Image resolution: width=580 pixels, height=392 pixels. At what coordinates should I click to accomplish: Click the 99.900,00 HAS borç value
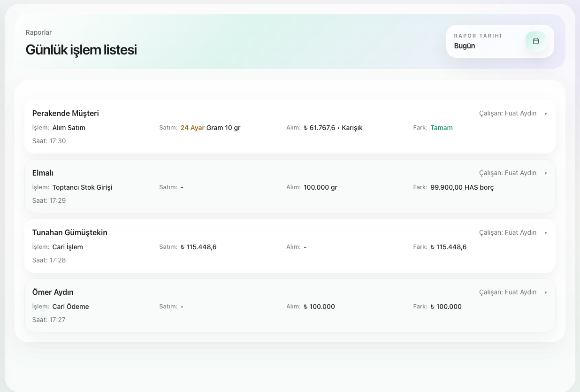462,187
